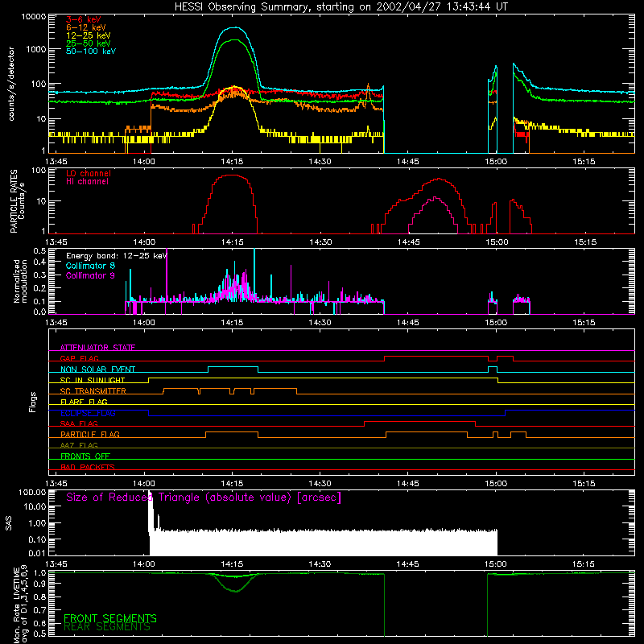Click the REAR SEGMENTS legend label
The image size is (644, 644).
coord(107,626)
